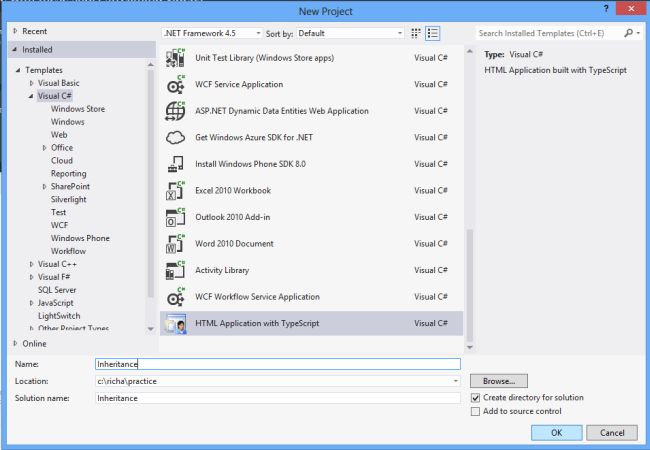The height and width of the screenshot is (450, 650).
Task: Click the Solution name input field
Action: click(278, 398)
